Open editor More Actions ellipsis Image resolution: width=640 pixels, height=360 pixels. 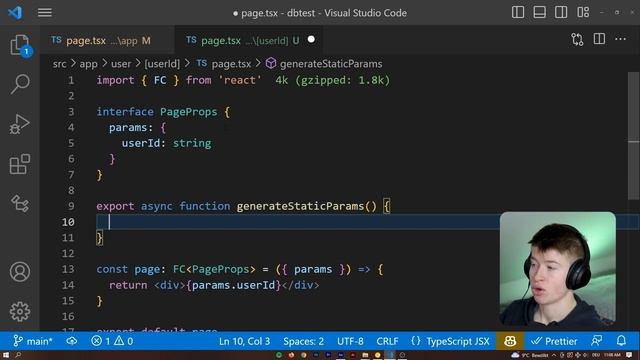pos(620,39)
